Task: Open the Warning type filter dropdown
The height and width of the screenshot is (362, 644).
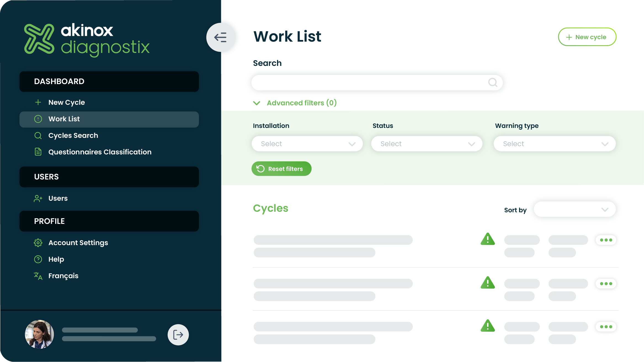Action: pyautogui.click(x=555, y=143)
